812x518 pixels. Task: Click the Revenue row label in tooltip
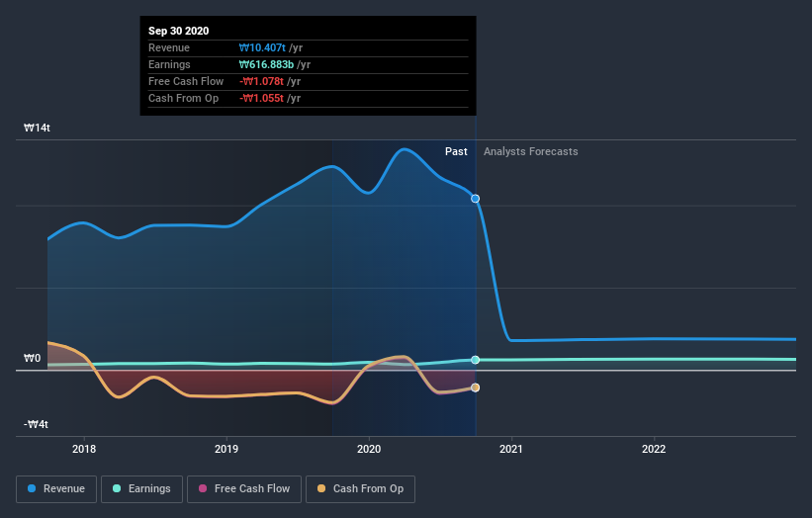[169, 47]
